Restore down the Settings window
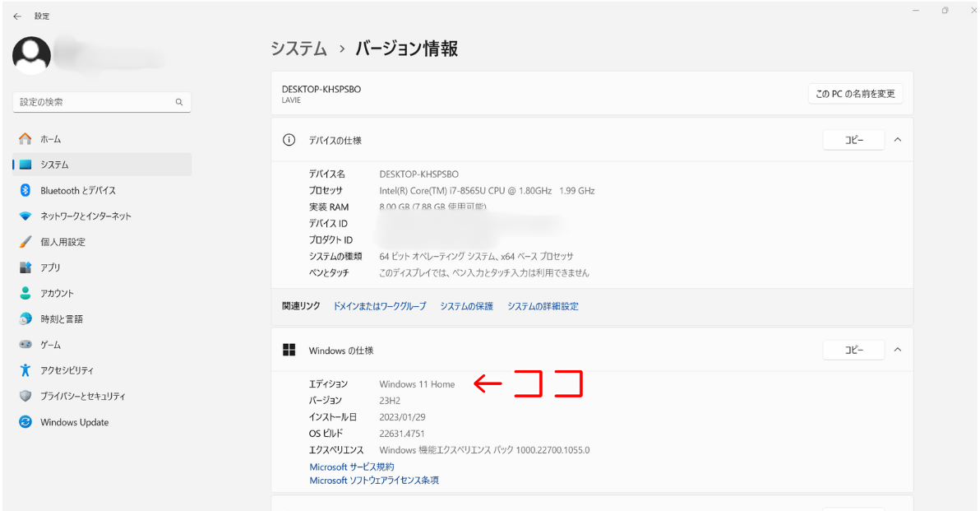 pyautogui.click(x=945, y=11)
